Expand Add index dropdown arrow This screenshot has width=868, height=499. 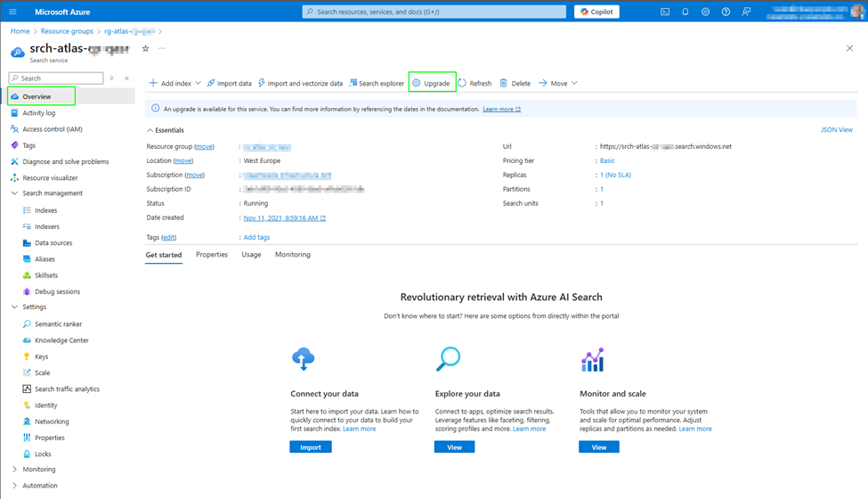[198, 83]
